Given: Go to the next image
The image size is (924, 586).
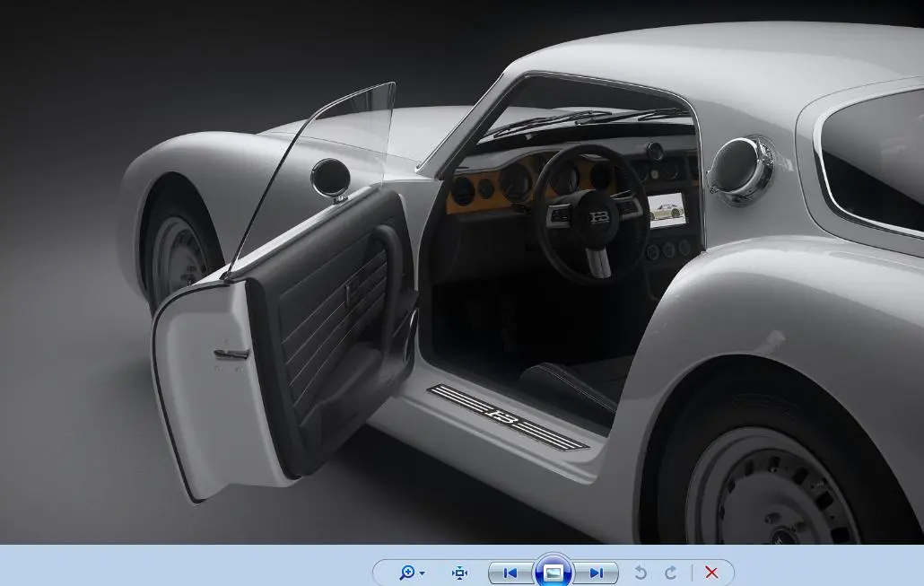Looking at the screenshot, I should point(597,573).
